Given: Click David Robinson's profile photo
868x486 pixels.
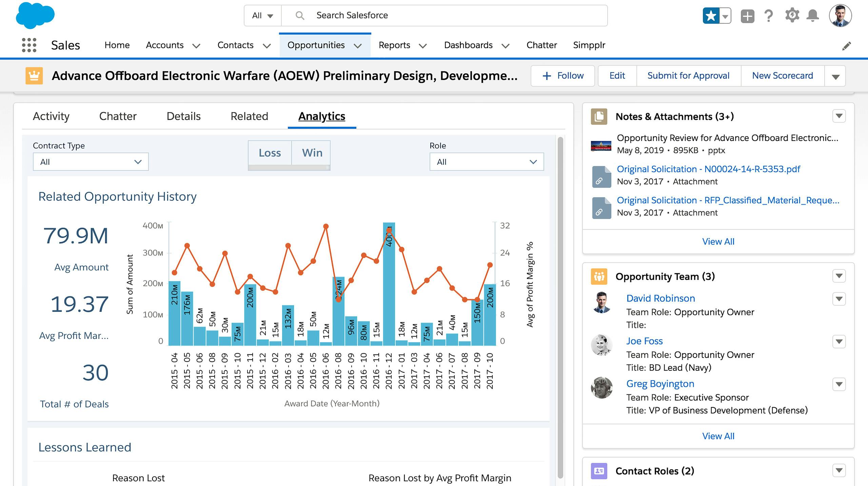Looking at the screenshot, I should click(601, 302).
